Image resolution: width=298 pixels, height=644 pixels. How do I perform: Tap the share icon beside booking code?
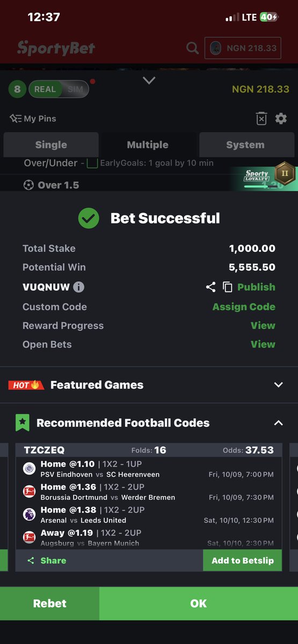point(210,287)
